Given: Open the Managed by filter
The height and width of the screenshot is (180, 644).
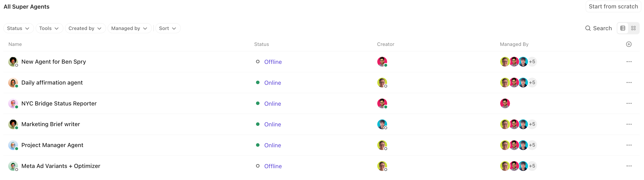Looking at the screenshot, I should 129,28.
